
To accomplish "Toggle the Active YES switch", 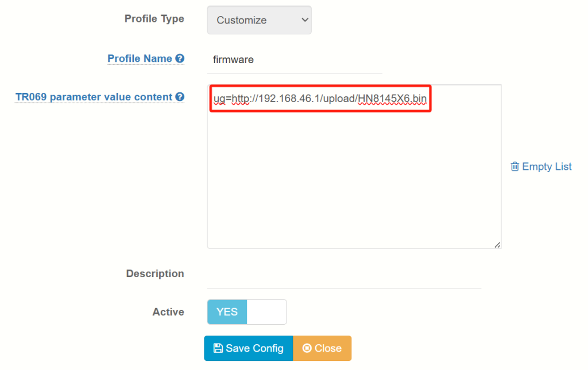I will pyautogui.click(x=247, y=312).
